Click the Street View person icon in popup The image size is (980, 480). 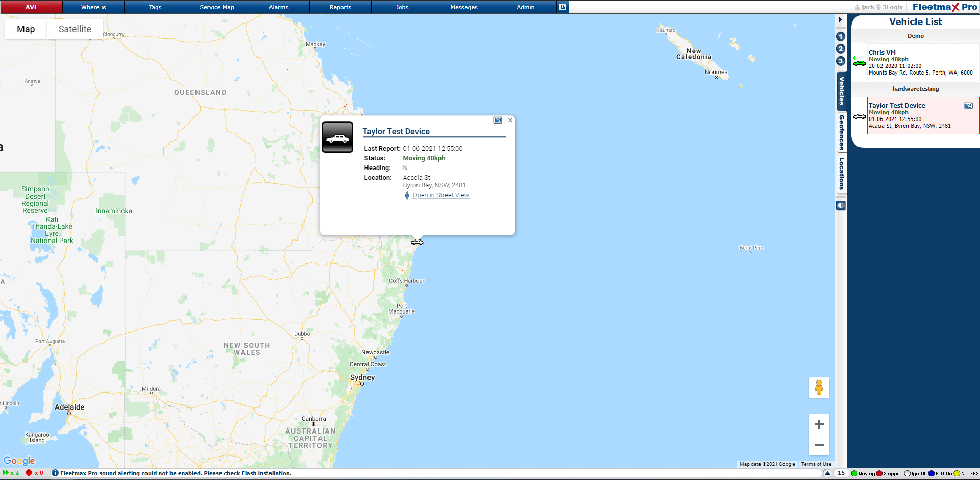(x=407, y=195)
